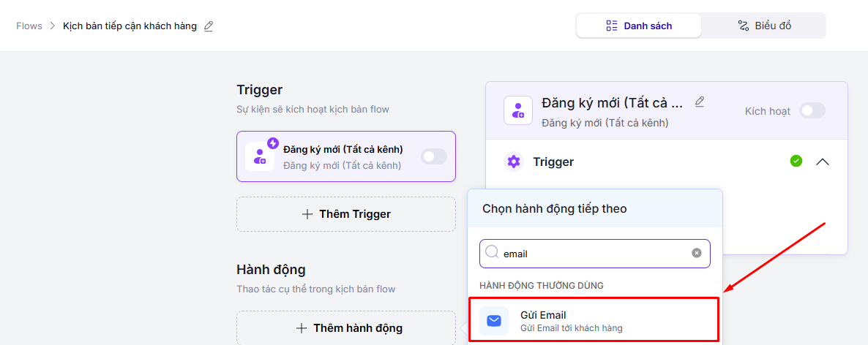Click the action search input field
The width and height of the screenshot is (868, 345).
tap(593, 254)
